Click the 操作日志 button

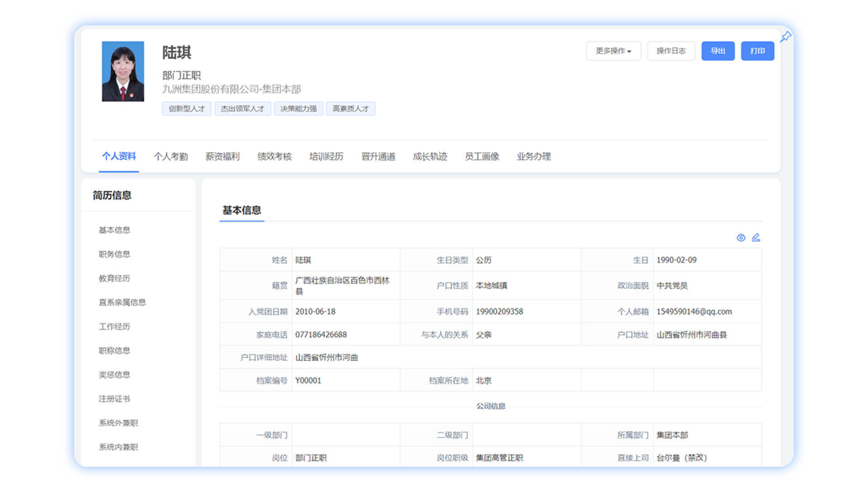pos(671,51)
